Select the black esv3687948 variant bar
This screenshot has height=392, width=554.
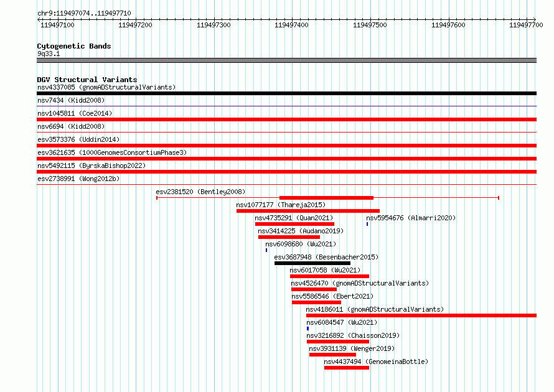pos(312,263)
